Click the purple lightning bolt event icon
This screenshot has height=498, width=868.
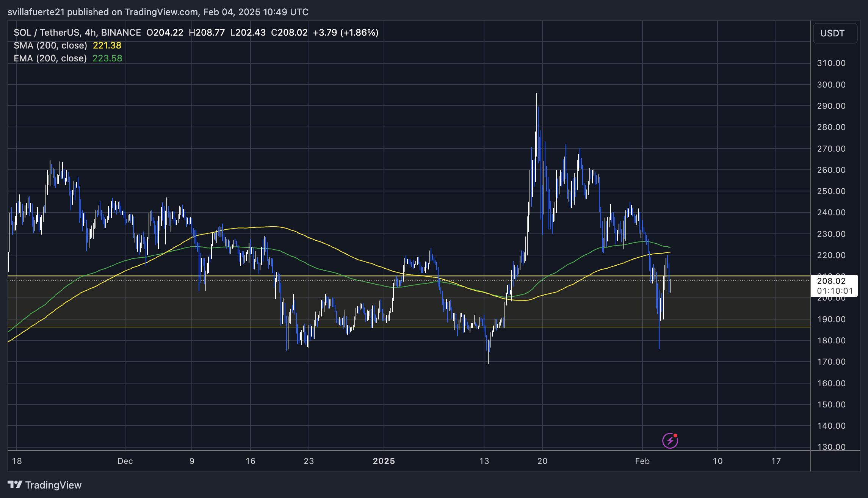[x=670, y=440]
